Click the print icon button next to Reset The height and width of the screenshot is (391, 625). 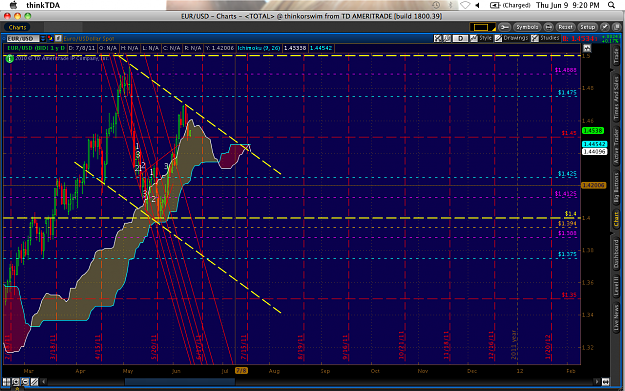pyautogui.click(x=548, y=27)
